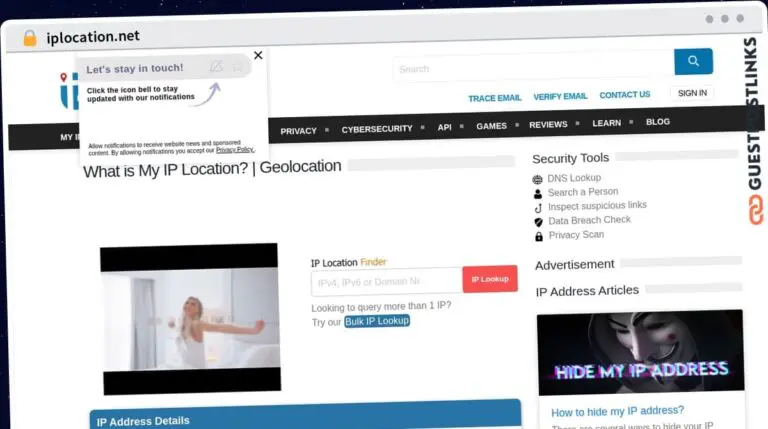Image resolution: width=768 pixels, height=429 pixels.
Task: Open the Bulk IP Lookup link
Action: click(377, 321)
